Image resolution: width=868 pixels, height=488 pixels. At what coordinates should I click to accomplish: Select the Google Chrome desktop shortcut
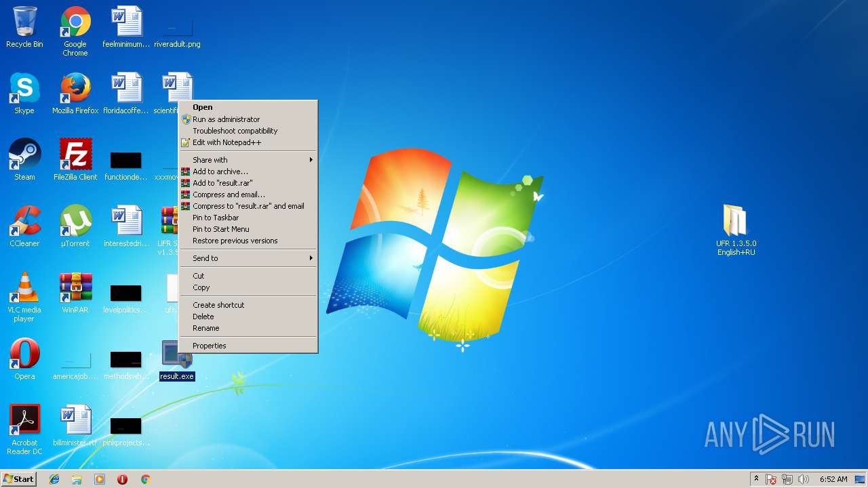[75, 31]
